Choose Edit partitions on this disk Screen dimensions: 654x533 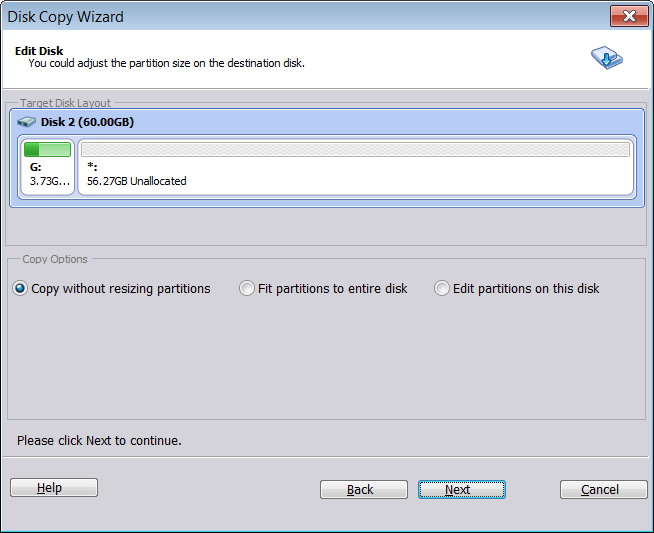point(442,289)
